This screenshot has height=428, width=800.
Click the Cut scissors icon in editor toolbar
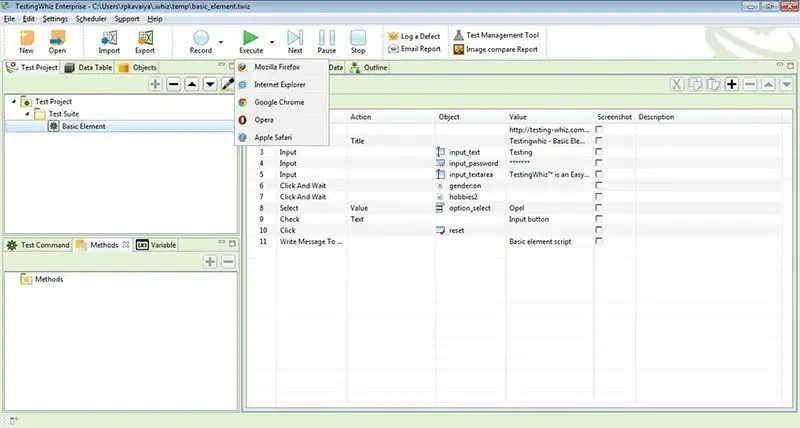click(x=677, y=84)
